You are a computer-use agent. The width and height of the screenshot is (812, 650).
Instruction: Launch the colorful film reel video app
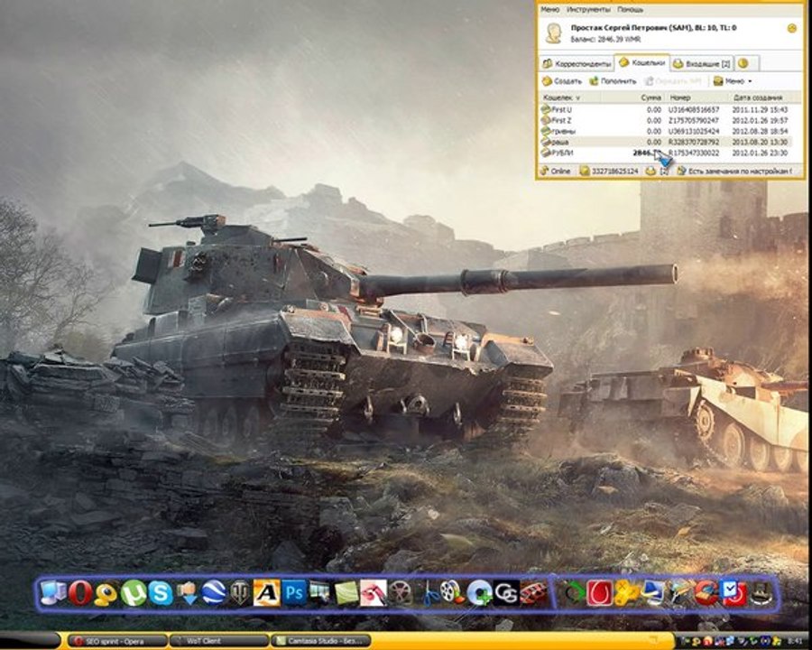click(x=453, y=593)
